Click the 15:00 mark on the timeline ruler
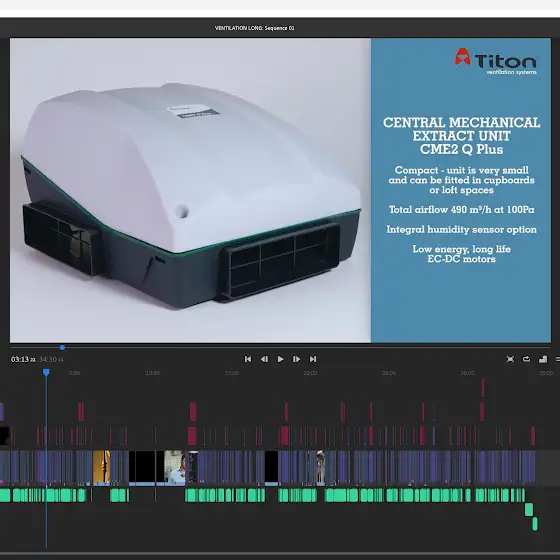560x560 pixels. click(x=231, y=373)
